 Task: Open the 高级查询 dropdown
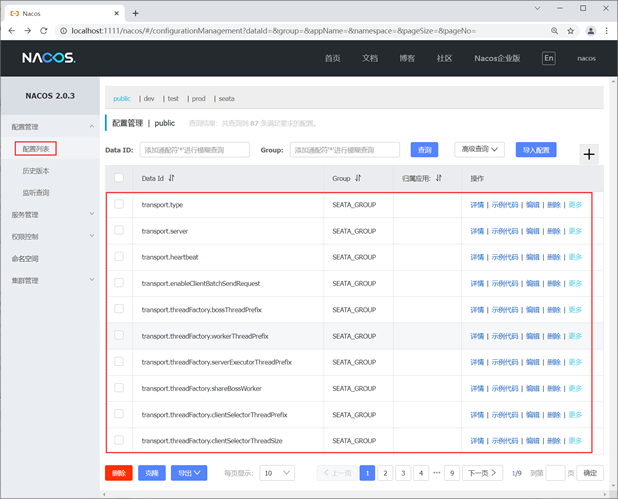[479, 149]
